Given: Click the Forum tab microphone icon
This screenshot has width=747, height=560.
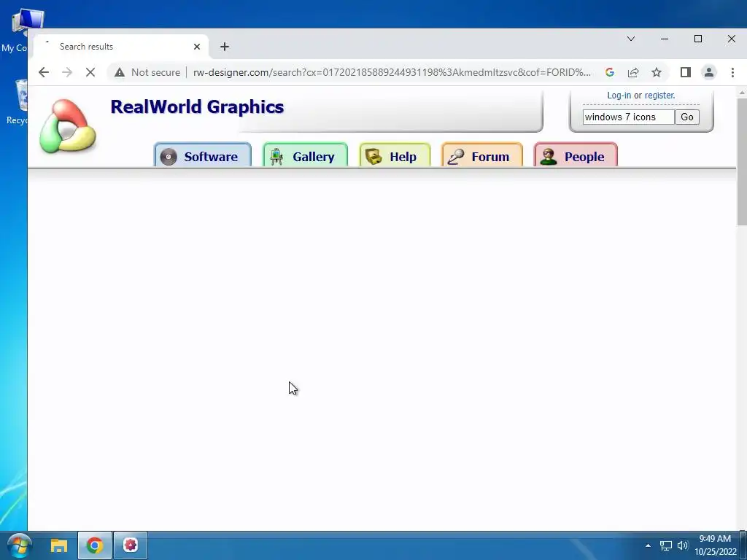Looking at the screenshot, I should point(456,157).
